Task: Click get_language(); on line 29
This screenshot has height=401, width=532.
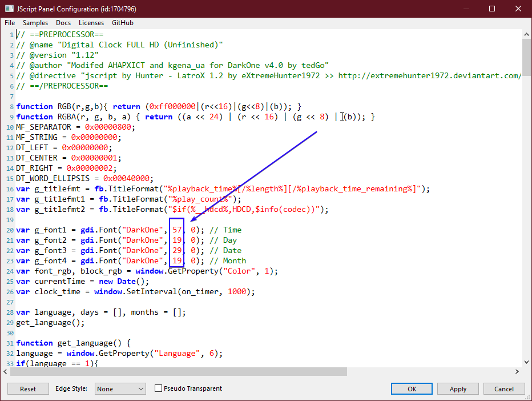Action: [x=50, y=323]
